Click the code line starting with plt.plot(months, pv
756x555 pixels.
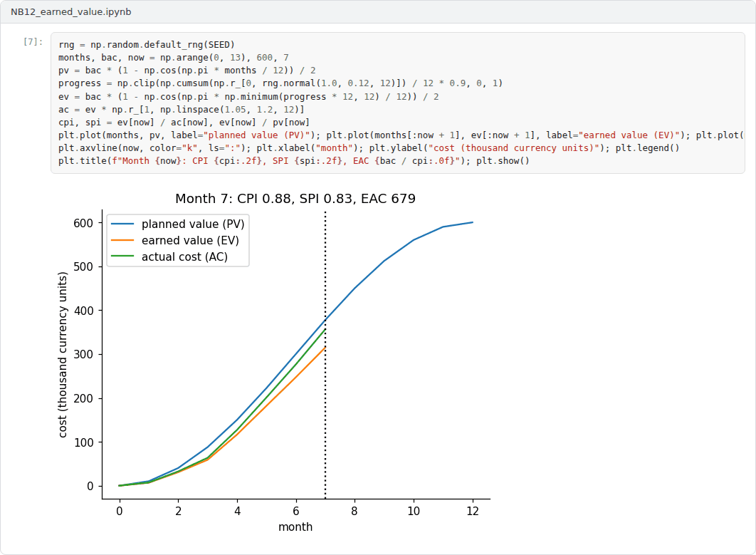(x=401, y=135)
